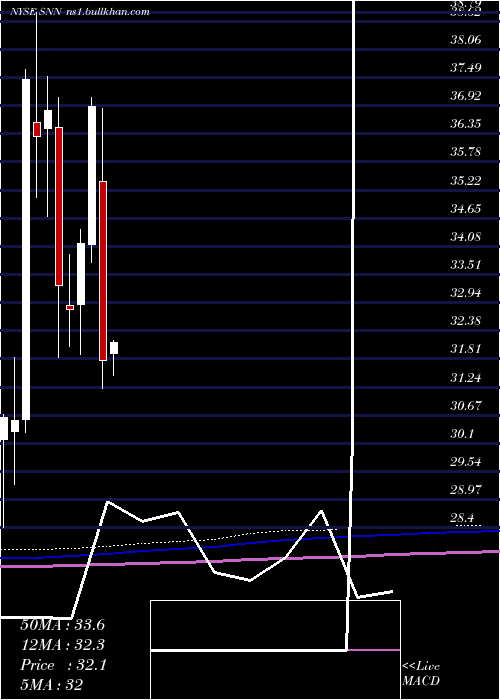Click the 32.38 price axis label

pos(466,321)
